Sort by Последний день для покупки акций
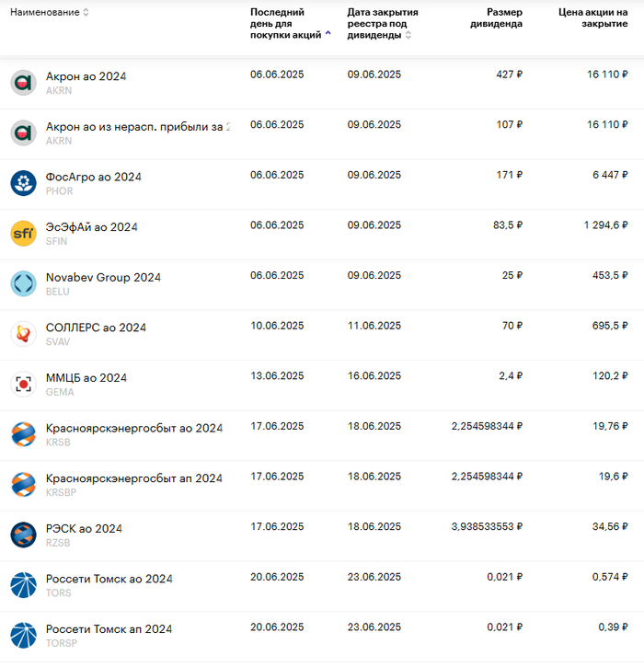644x667 pixels. tap(329, 34)
